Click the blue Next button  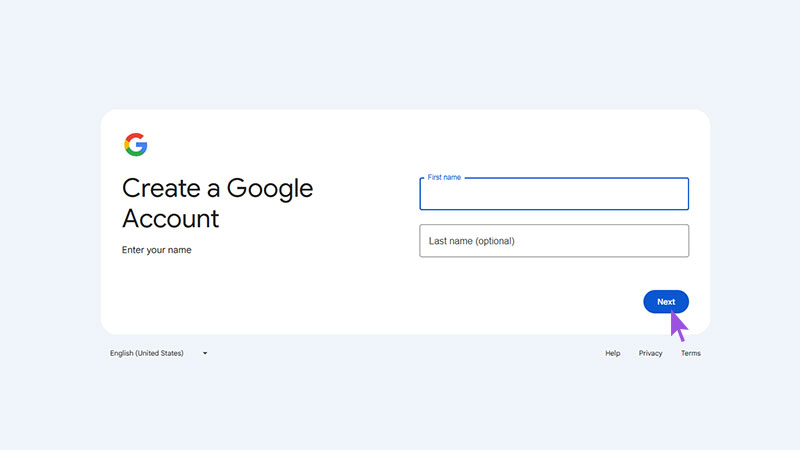[x=666, y=302]
